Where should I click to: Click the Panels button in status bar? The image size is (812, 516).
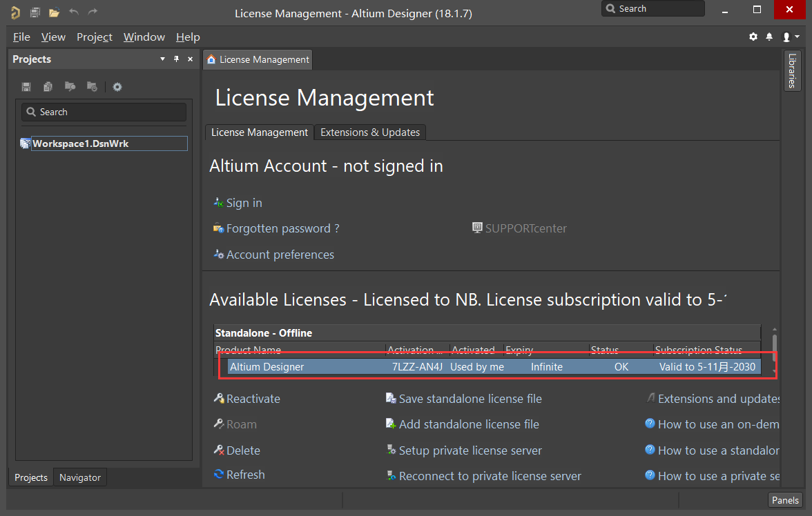[785, 500]
